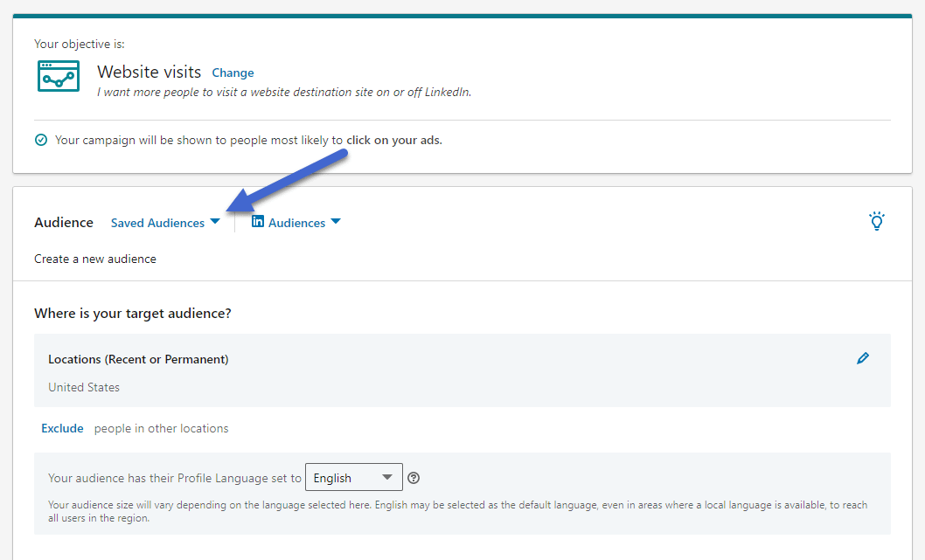
Task: Click the pencil icon to edit locations
Action: pos(862,358)
